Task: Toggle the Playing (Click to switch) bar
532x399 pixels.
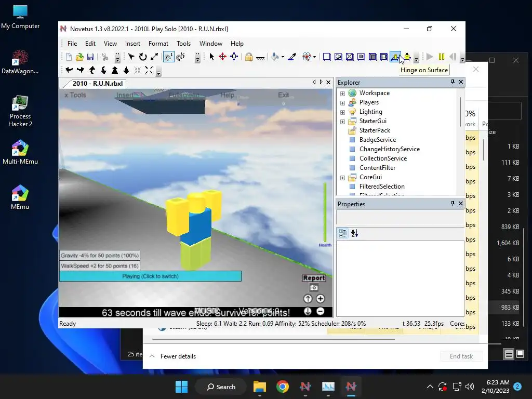Action: 150,276
